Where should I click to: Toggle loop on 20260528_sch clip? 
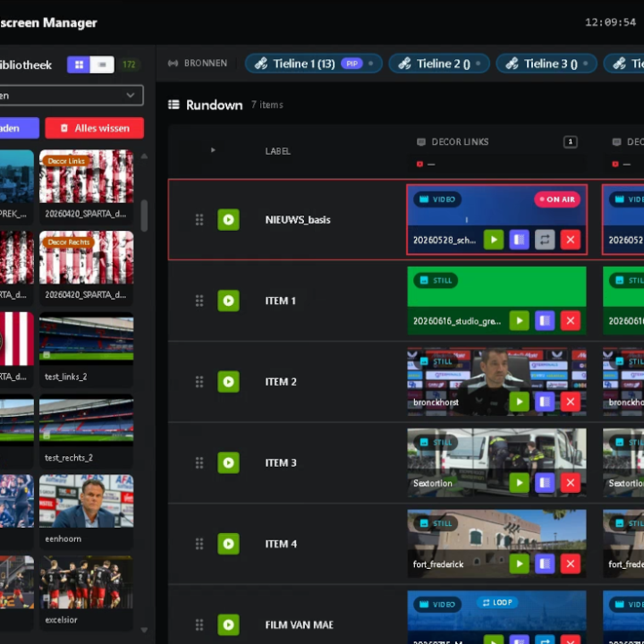545,240
